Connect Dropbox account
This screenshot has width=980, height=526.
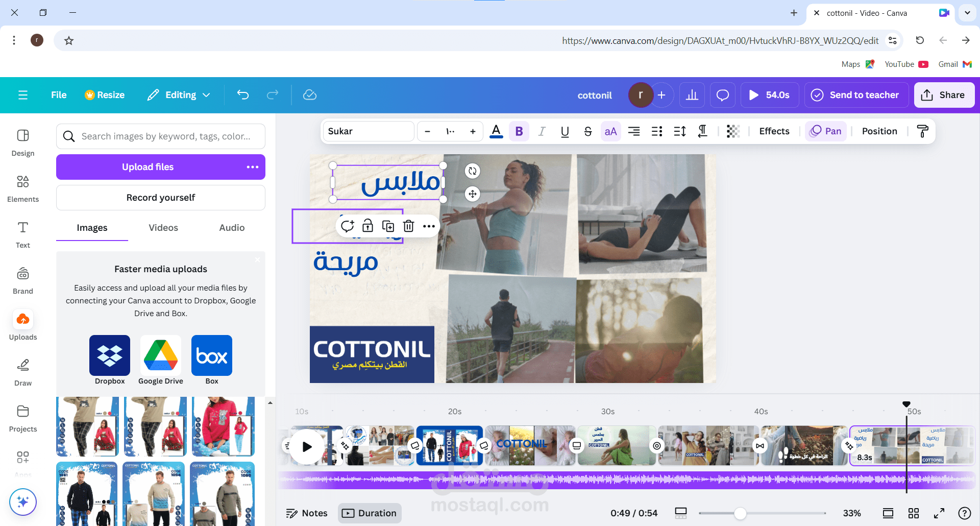tap(110, 360)
